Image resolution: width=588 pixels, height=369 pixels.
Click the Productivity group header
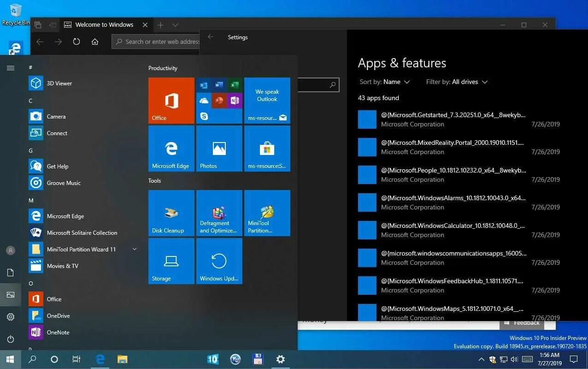pos(163,68)
